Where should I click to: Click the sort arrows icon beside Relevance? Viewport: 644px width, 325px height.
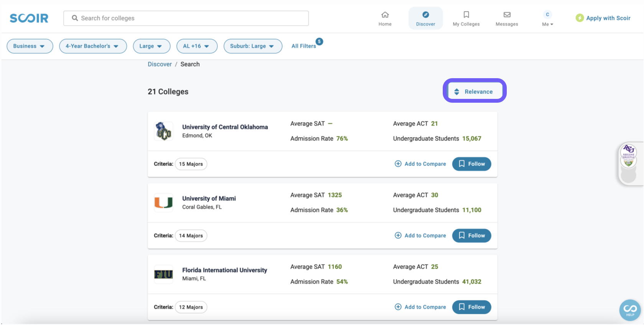457,92
